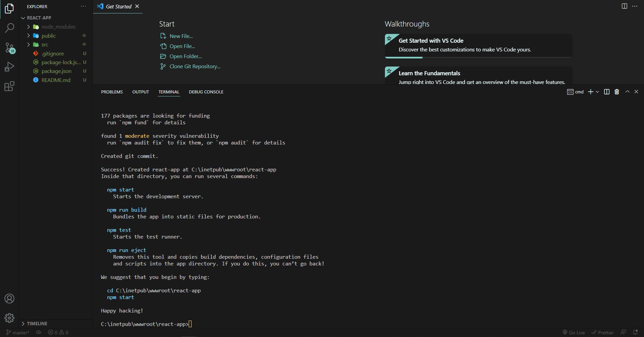Click the master branch in status bar
The width and height of the screenshot is (644, 337).
(x=18, y=332)
